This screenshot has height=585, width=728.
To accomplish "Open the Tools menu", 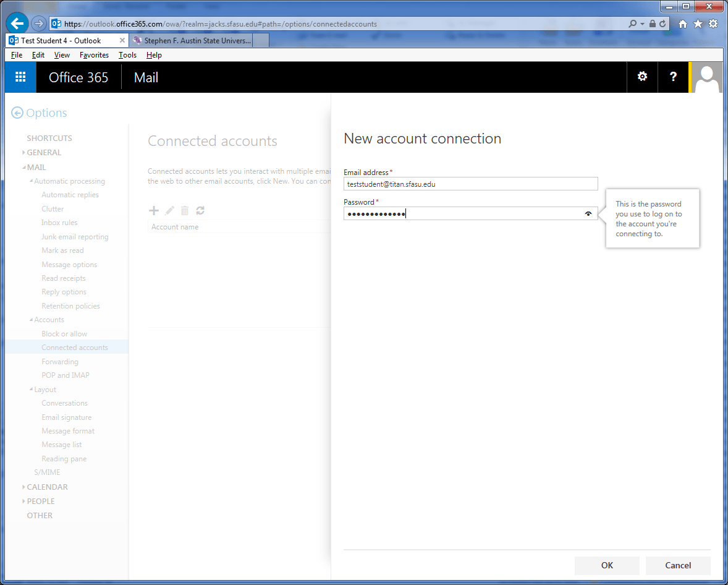I will coord(127,55).
